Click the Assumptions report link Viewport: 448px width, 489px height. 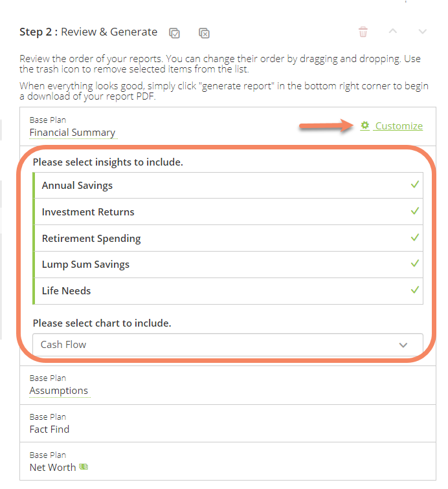click(59, 391)
